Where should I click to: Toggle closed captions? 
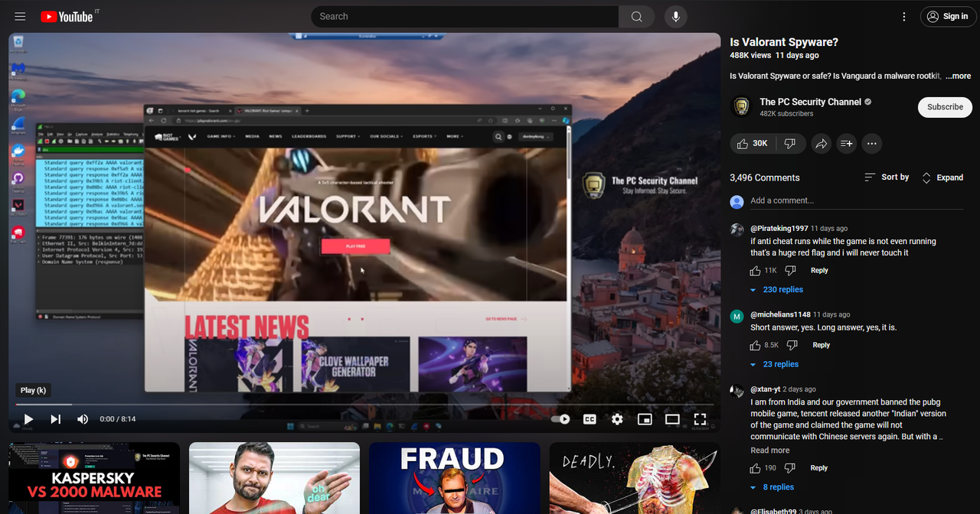point(590,419)
